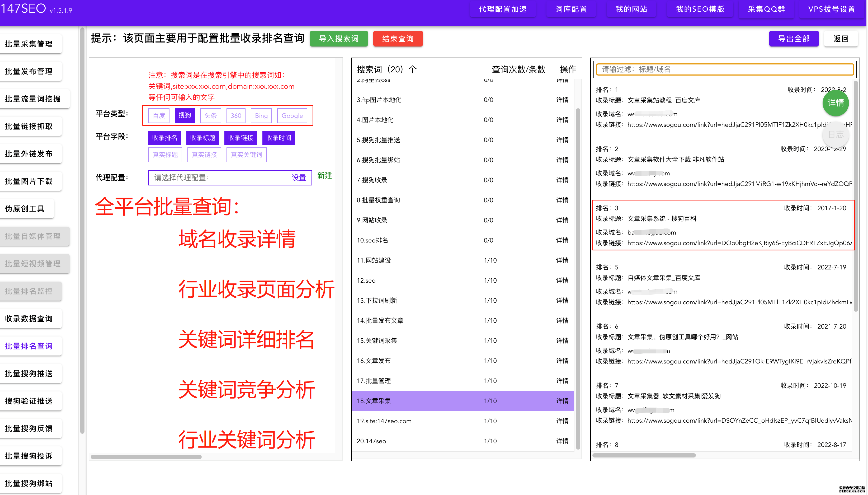Image resolution: width=868 pixels, height=495 pixels.
Task: Click 新建 proxy config link
Action: (x=324, y=175)
